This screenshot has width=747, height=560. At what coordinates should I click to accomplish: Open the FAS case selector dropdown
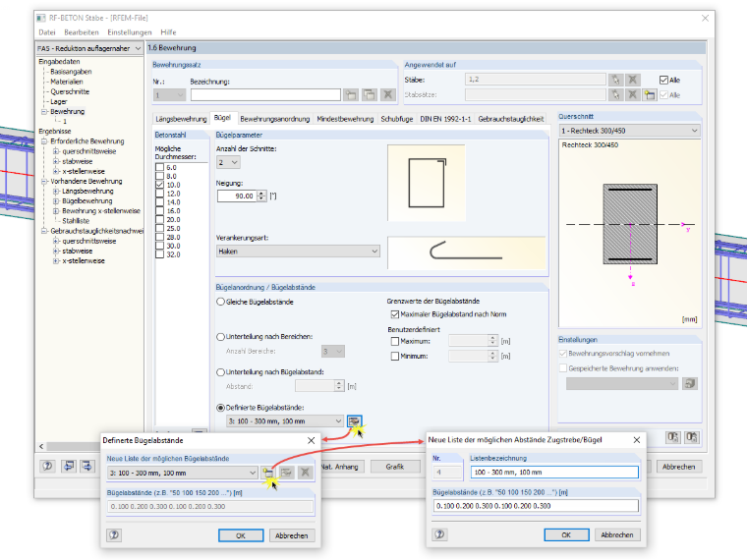pos(89,48)
